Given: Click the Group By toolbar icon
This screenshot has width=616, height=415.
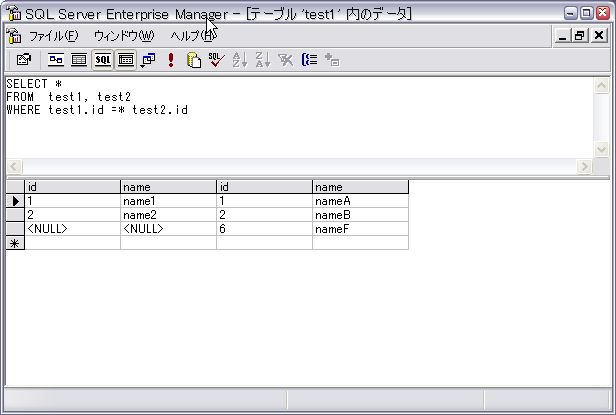Looking at the screenshot, I should click(309, 60).
